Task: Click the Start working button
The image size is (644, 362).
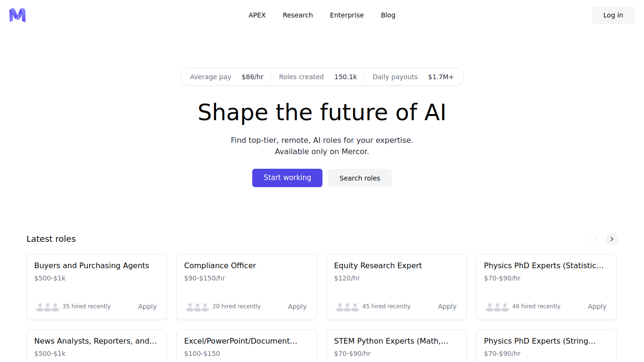Action: (x=287, y=178)
